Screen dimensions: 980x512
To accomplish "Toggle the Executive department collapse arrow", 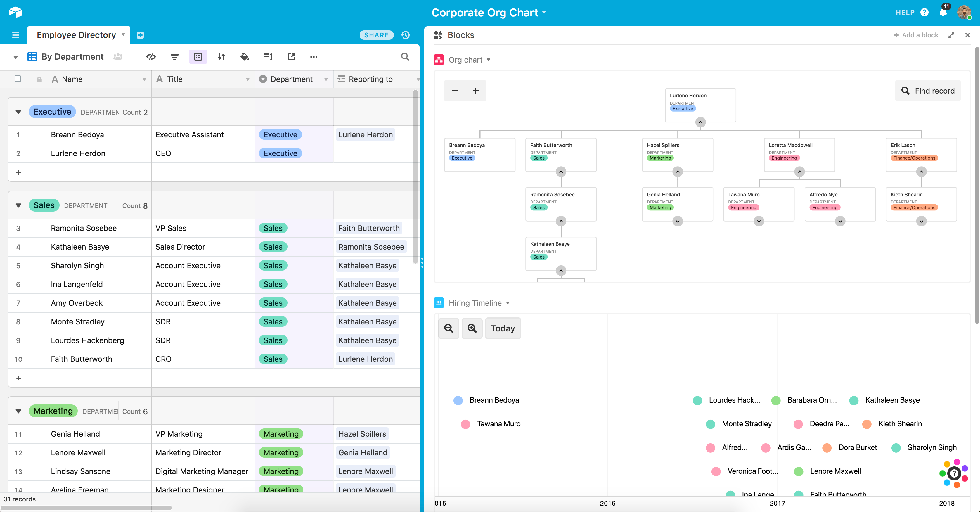I will 18,111.
